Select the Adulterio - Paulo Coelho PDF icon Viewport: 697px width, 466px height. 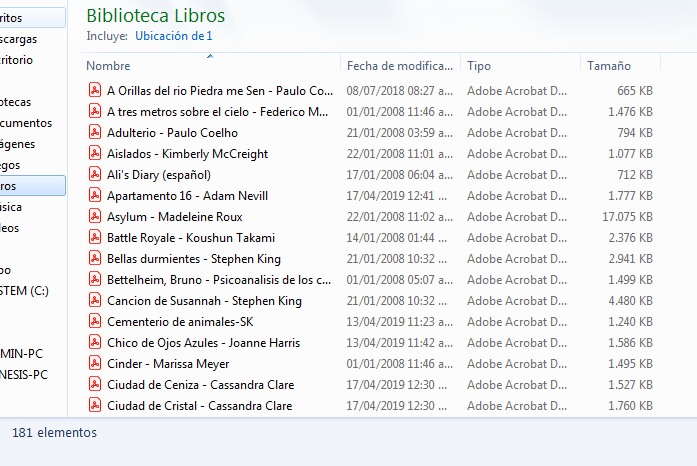point(95,132)
